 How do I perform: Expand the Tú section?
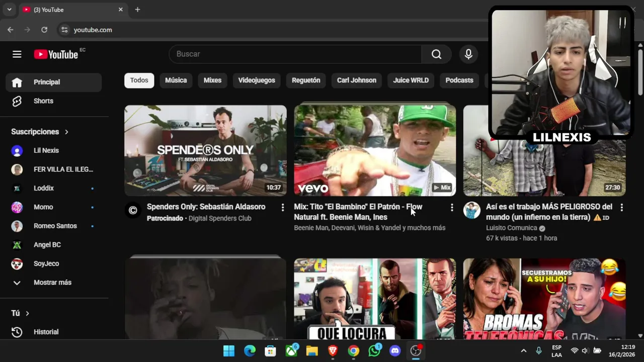click(21, 313)
